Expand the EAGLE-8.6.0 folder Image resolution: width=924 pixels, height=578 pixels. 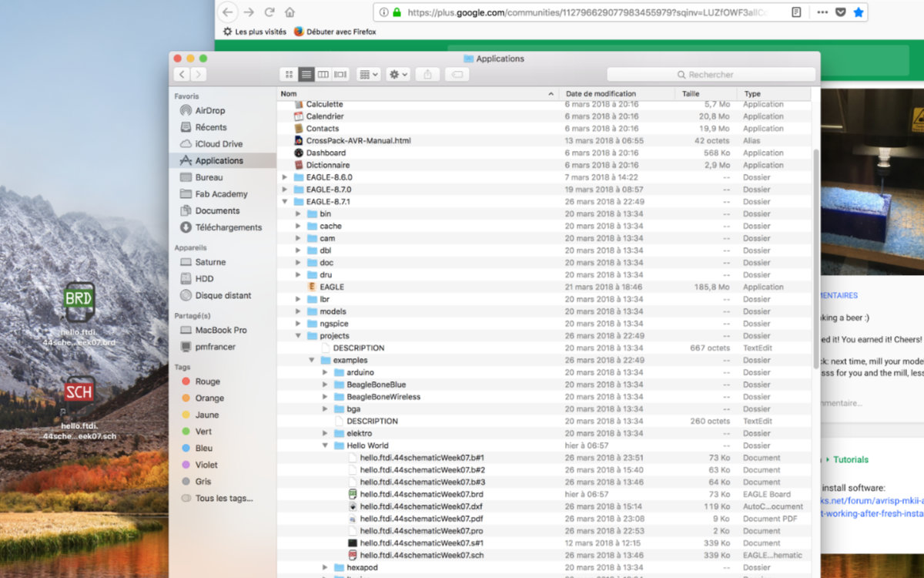click(285, 177)
